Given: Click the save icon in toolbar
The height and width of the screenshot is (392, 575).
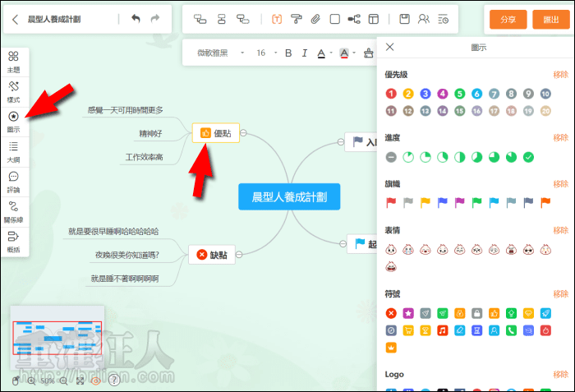Looking at the screenshot, I should click(404, 19).
